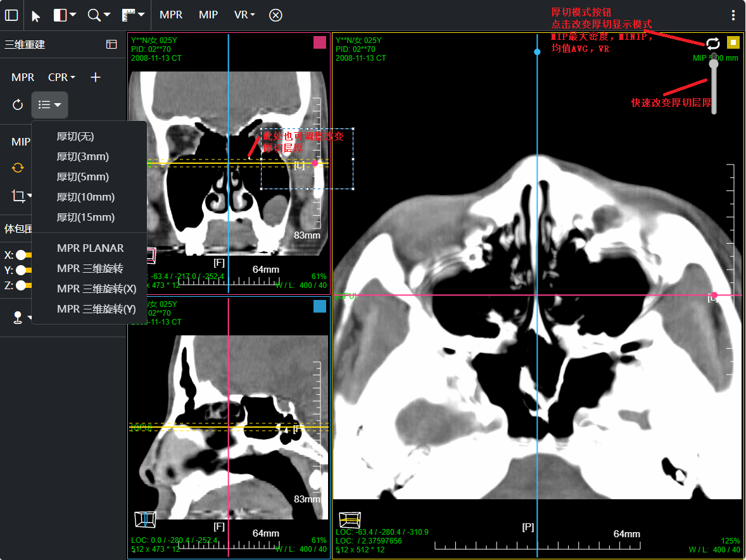Select MPR 三维旋转(Y) menu entry
The width and height of the screenshot is (746, 560).
97,309
